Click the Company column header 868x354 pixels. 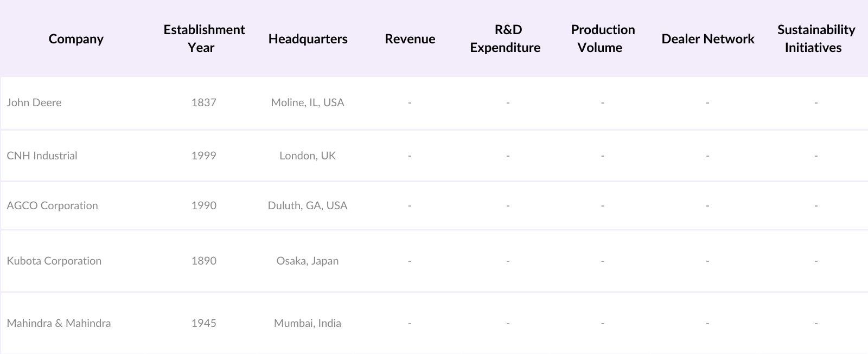point(76,39)
